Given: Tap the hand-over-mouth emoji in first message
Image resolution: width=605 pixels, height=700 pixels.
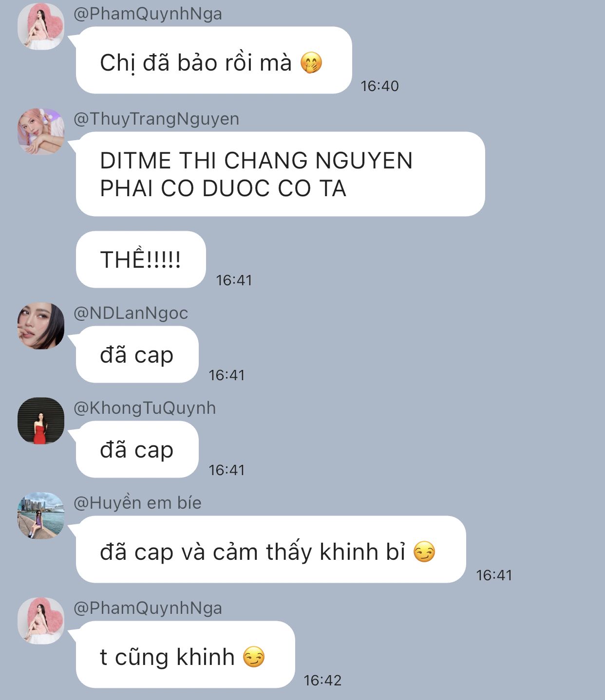Looking at the screenshot, I should pos(311,63).
